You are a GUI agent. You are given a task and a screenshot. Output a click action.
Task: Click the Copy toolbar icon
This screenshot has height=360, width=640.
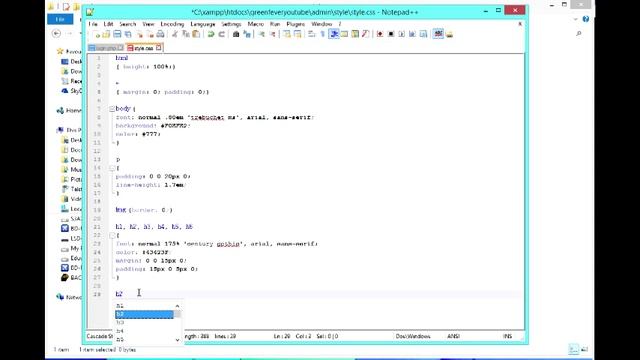click(186, 34)
